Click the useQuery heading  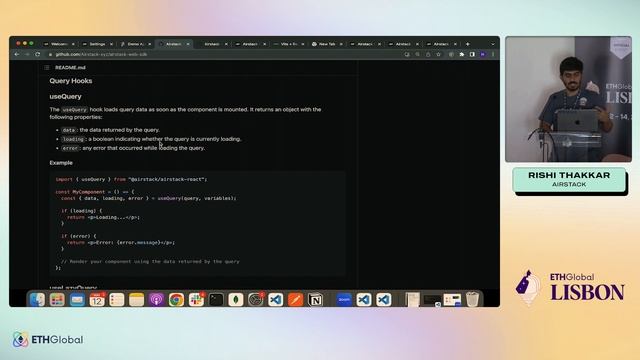pos(65,97)
